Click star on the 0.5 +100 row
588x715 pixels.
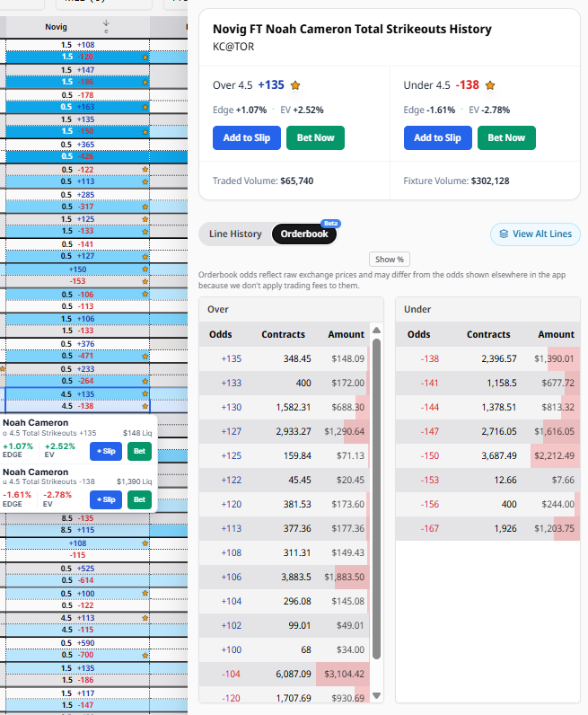[145, 593]
